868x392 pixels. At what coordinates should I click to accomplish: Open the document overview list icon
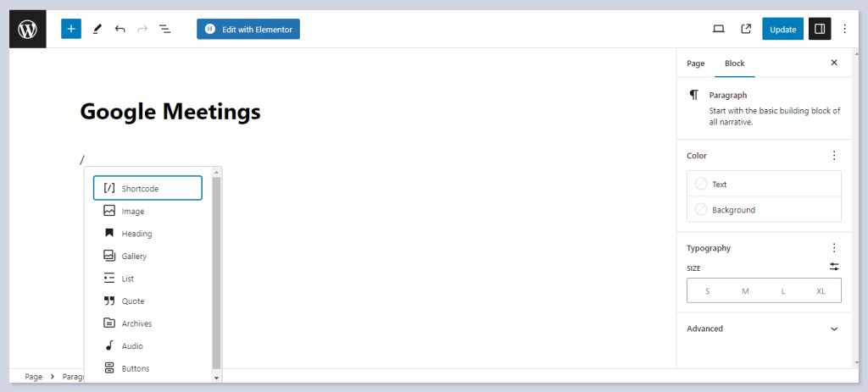pos(165,29)
